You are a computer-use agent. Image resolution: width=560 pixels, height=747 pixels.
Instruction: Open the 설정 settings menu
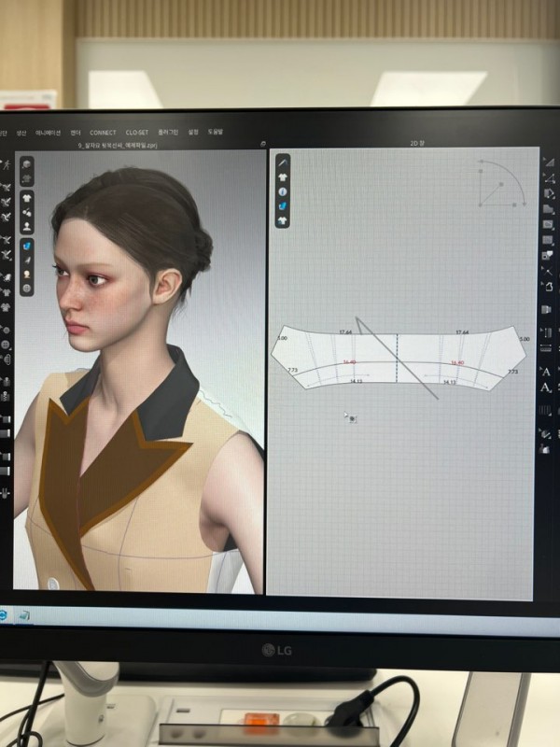(x=193, y=133)
